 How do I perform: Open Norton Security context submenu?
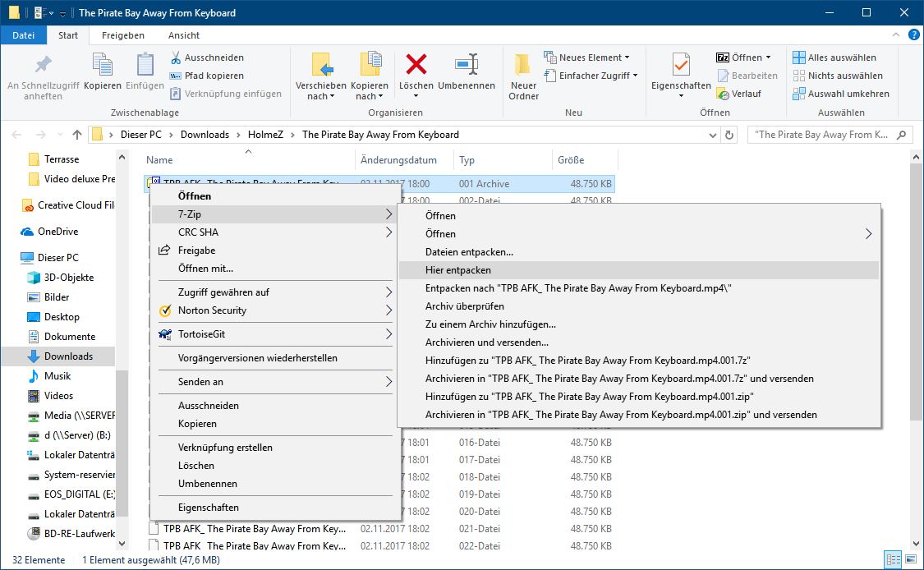[273, 310]
